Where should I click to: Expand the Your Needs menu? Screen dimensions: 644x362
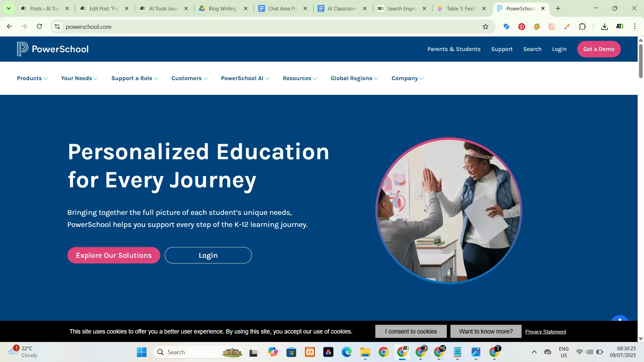pos(79,78)
